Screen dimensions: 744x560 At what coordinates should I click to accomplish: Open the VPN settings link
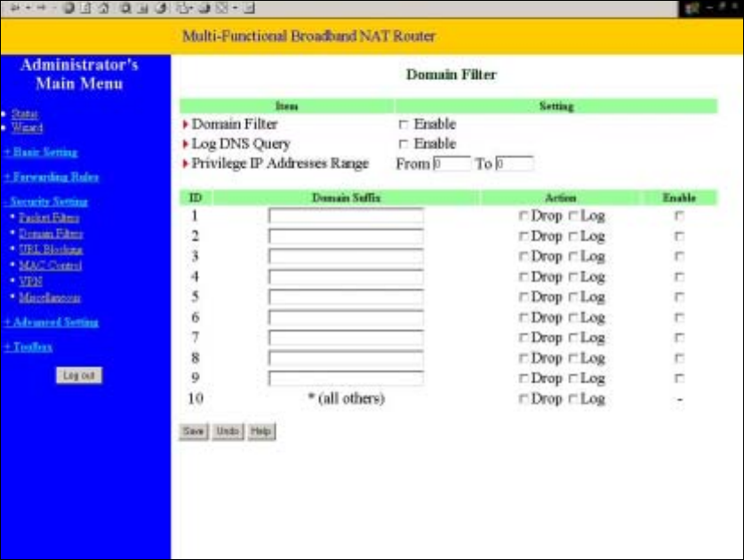tap(30, 282)
